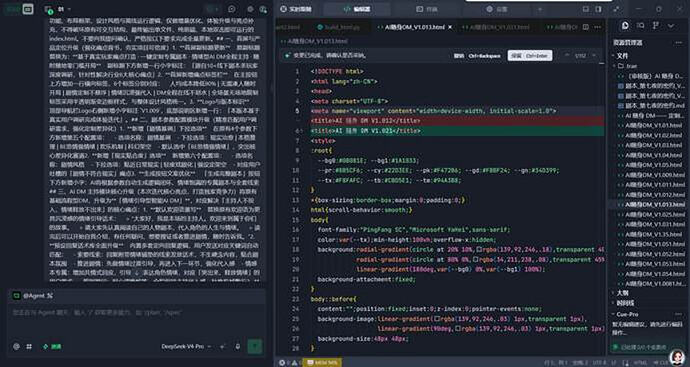This screenshot has height=367, width=690.
Task: Go to the next change with down arrow
Action: click(594, 55)
